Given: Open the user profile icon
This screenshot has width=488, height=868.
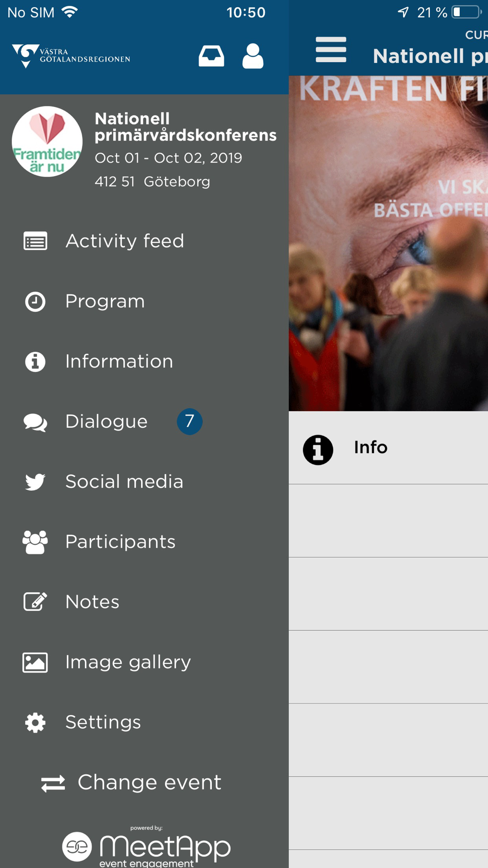Looking at the screenshot, I should [253, 56].
